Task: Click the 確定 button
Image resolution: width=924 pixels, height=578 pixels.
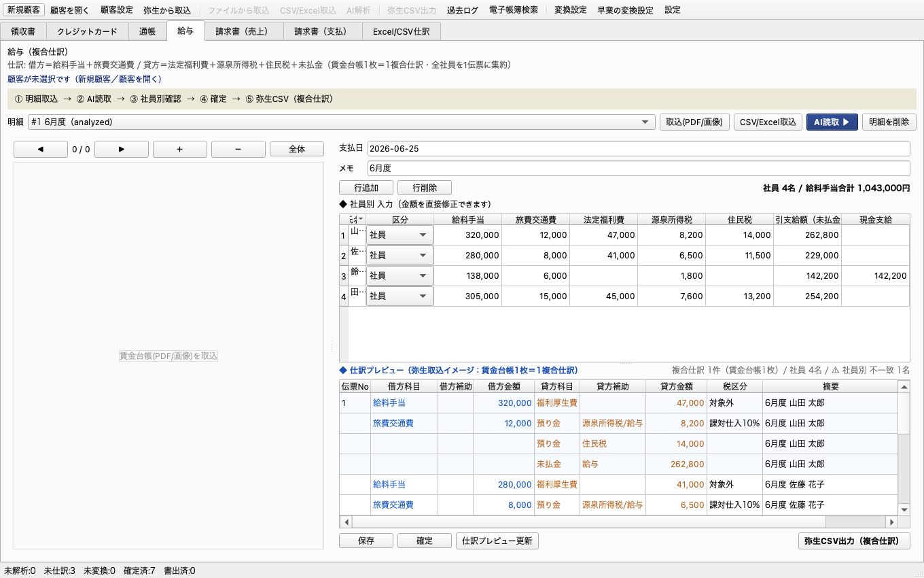Action: [425, 541]
